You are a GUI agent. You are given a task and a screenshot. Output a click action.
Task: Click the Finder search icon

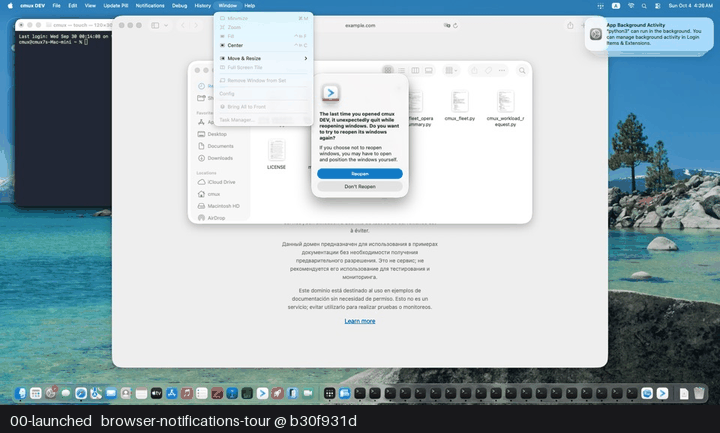522,70
